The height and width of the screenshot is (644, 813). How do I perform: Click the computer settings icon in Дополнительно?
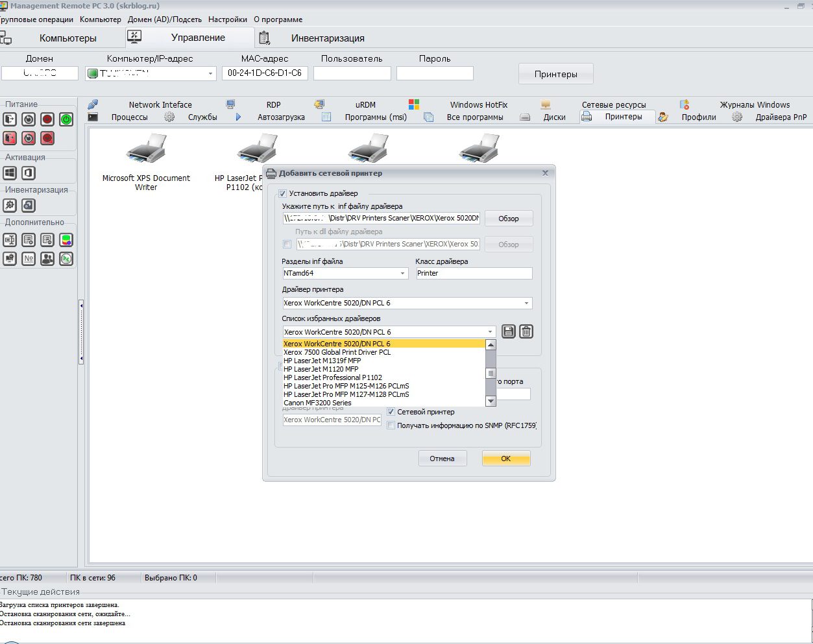pyautogui.click(x=10, y=259)
